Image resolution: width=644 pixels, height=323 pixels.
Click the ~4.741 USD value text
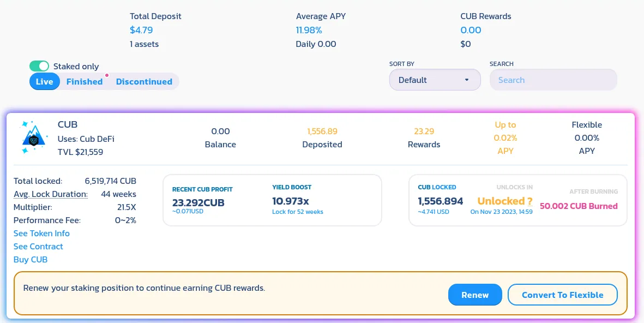click(x=434, y=212)
